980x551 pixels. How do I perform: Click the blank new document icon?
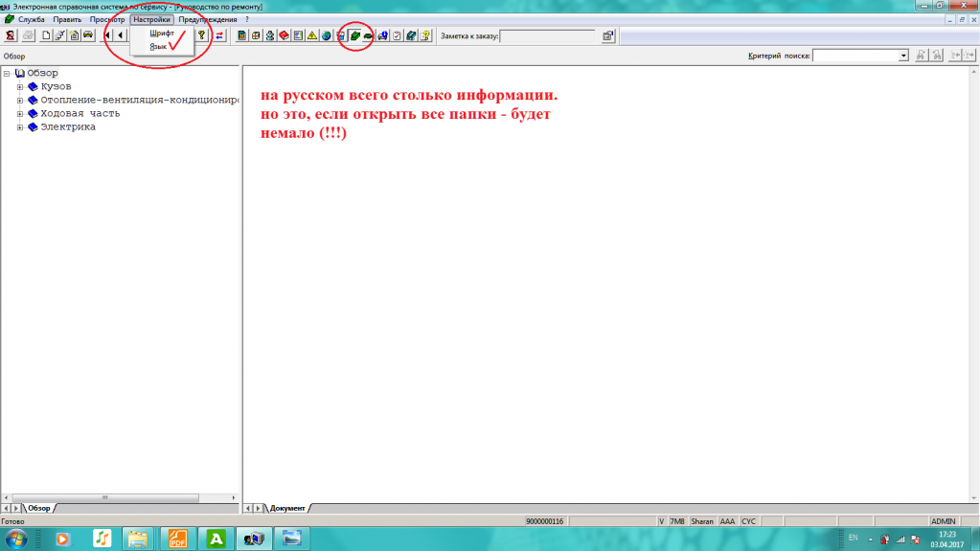pyautogui.click(x=45, y=36)
